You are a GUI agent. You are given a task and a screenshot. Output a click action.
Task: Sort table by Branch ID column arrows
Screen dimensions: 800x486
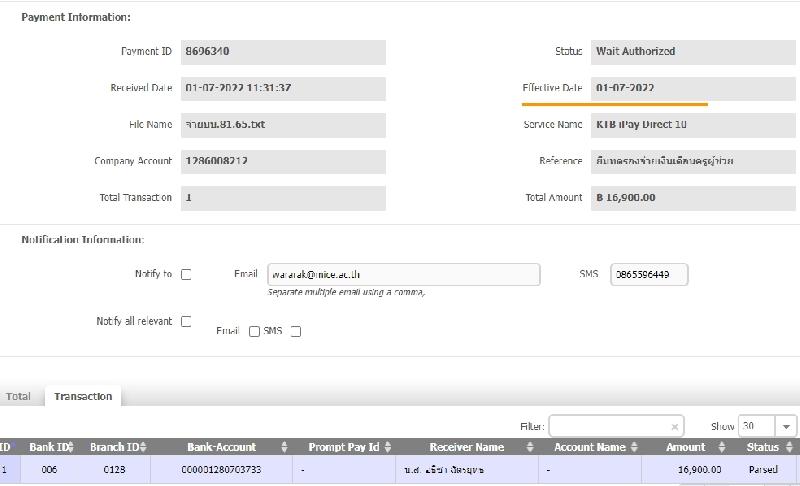point(144,447)
